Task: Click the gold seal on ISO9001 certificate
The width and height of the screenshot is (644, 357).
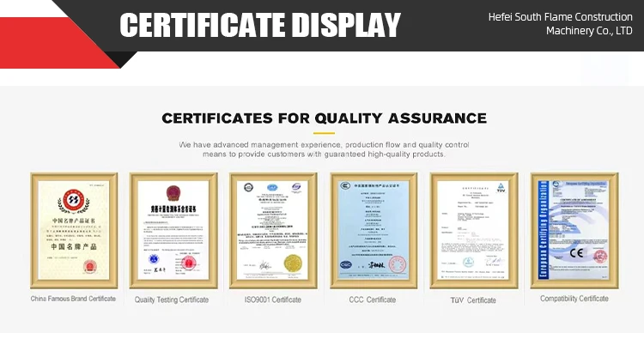Action: pyautogui.click(x=294, y=262)
